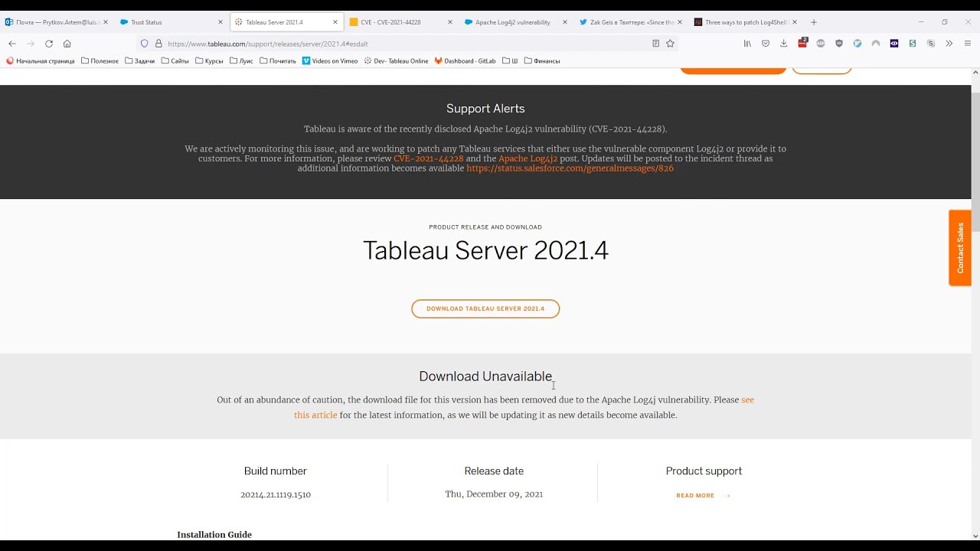Open Dashboard - GitLab bookmark

465,60
